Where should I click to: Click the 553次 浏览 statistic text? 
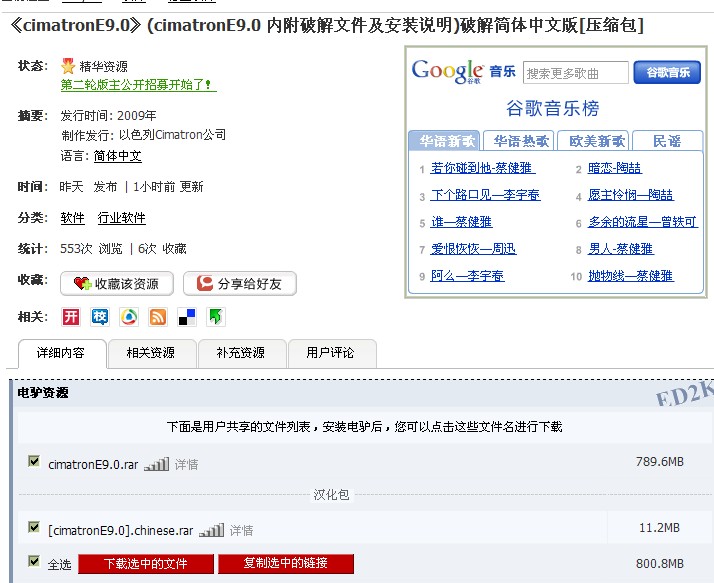click(92, 249)
